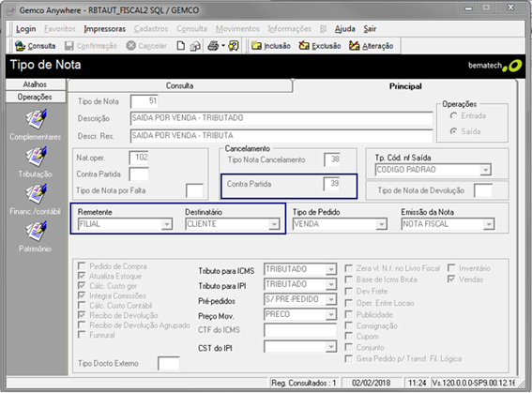Open the Ajuda menu
Viewport: 532px width, 393px height.
coord(344,29)
